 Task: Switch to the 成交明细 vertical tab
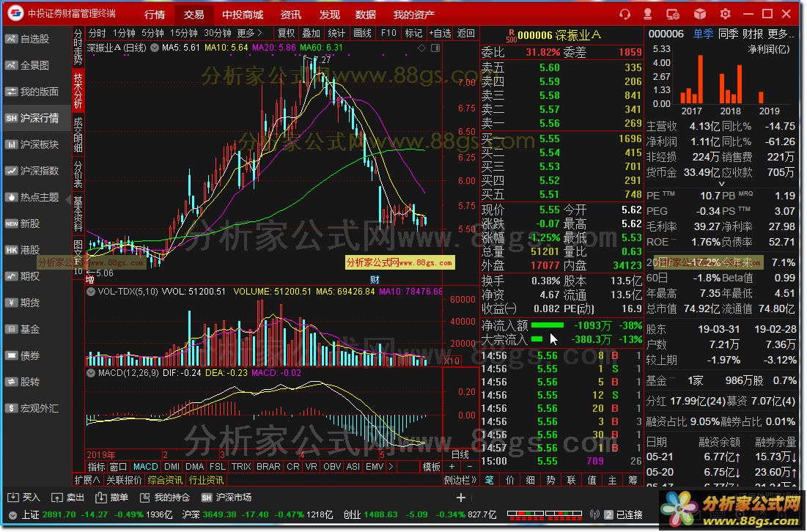click(x=78, y=136)
